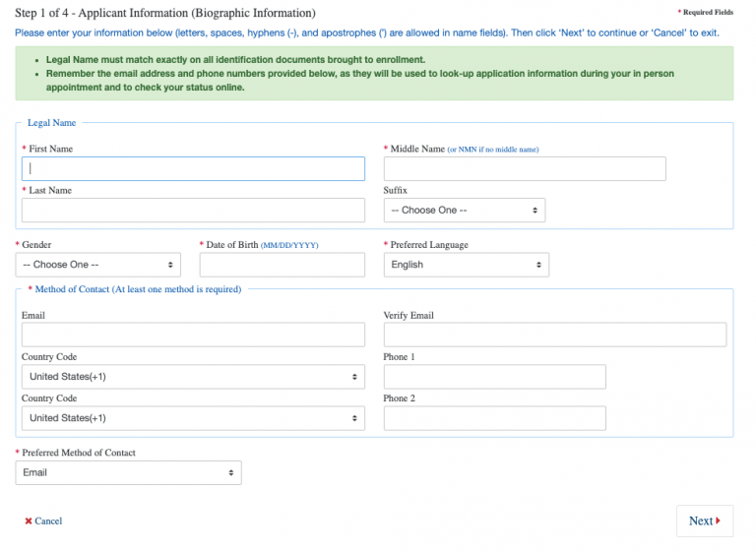This screenshot has width=756, height=551.
Task: Click the red X icon beside Cancel
Action: tap(29, 521)
